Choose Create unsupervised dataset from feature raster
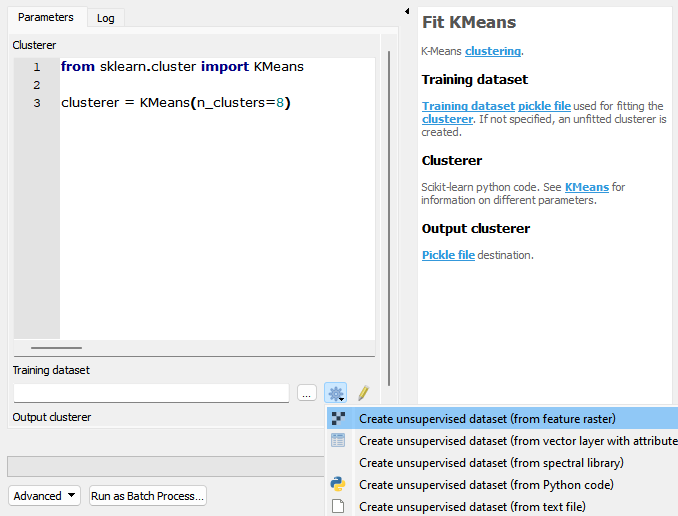This screenshot has width=678, height=516. [487, 419]
